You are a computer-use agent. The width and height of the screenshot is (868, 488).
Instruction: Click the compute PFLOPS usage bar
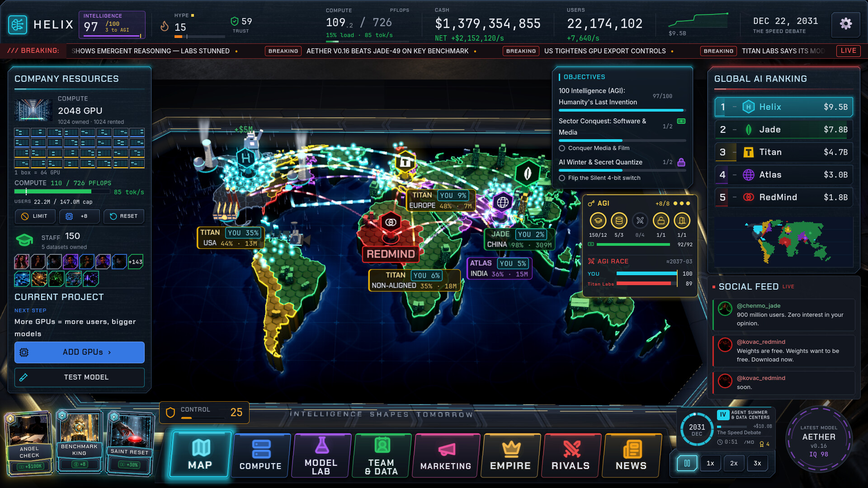coord(62,192)
